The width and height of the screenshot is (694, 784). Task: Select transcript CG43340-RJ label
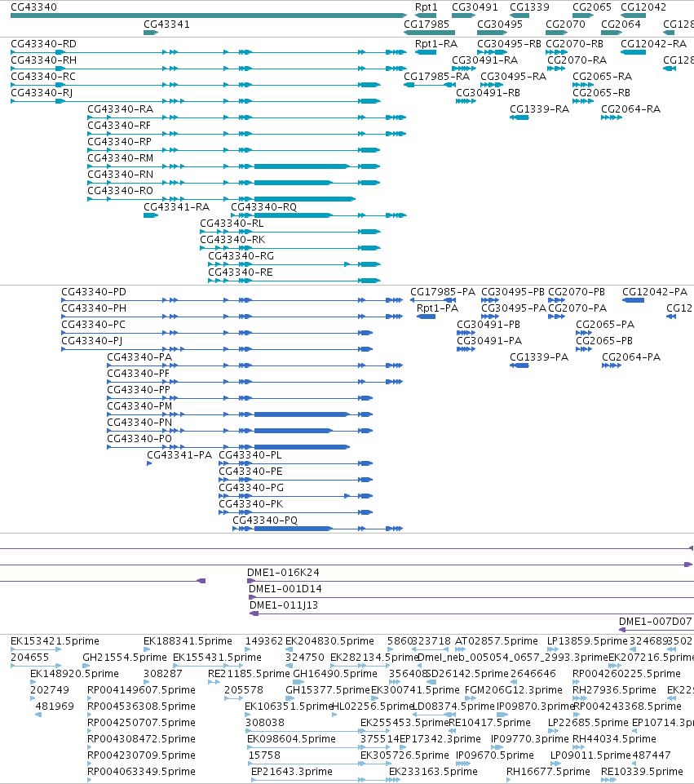42,93
